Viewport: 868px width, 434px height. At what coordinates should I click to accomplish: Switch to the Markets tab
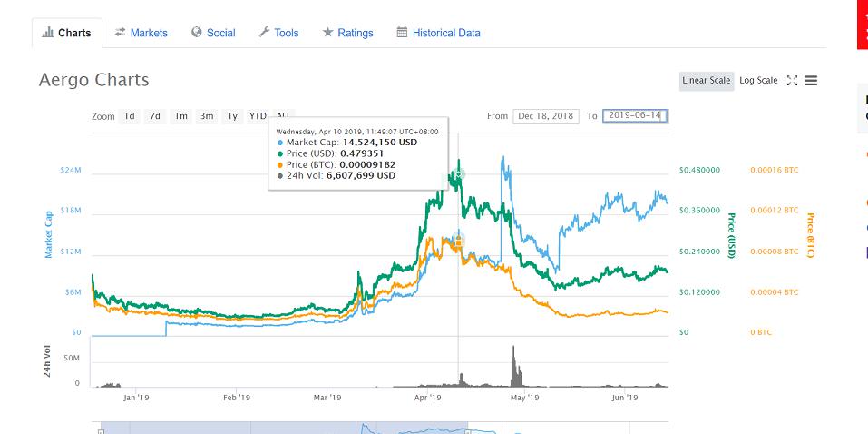pyautogui.click(x=141, y=33)
